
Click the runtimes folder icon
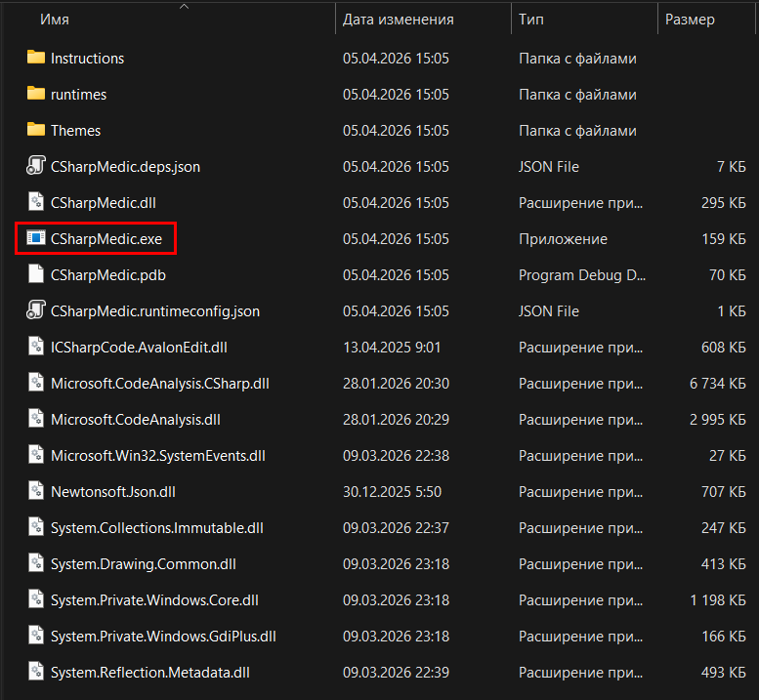pyautogui.click(x=36, y=94)
